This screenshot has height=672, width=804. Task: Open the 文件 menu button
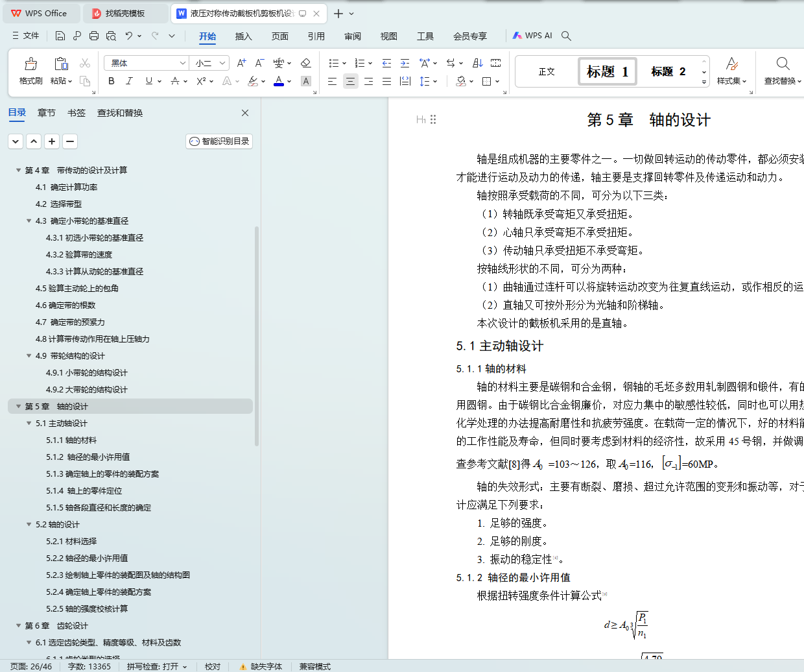tap(25, 36)
